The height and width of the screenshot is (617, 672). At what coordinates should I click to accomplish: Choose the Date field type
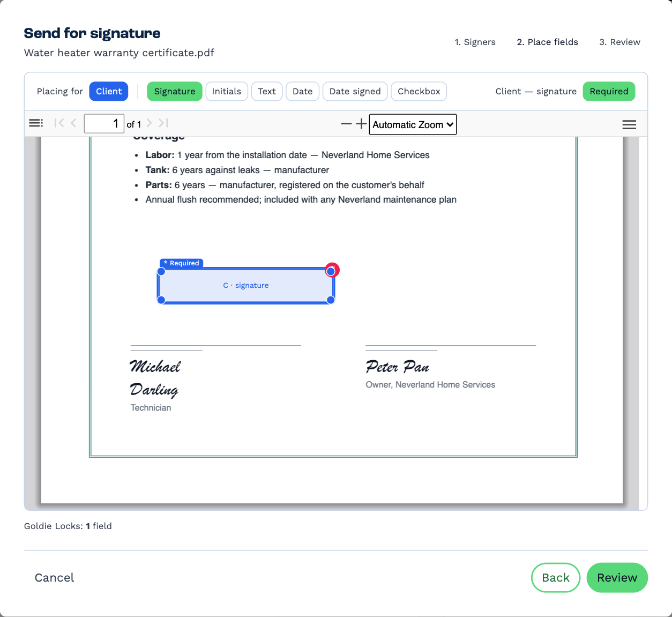point(303,91)
